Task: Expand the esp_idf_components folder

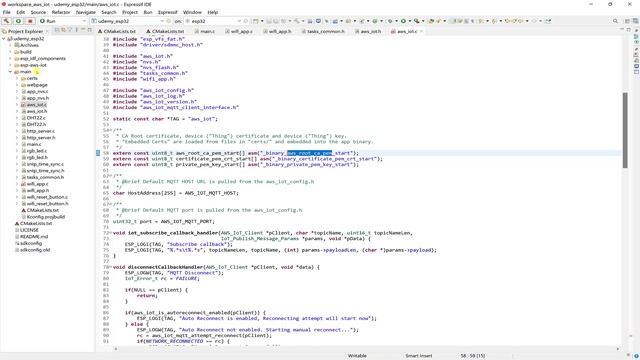Action: (10, 58)
